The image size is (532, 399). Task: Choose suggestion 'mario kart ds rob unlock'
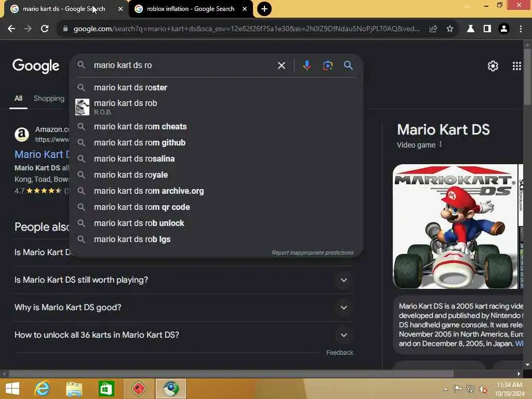(216, 223)
